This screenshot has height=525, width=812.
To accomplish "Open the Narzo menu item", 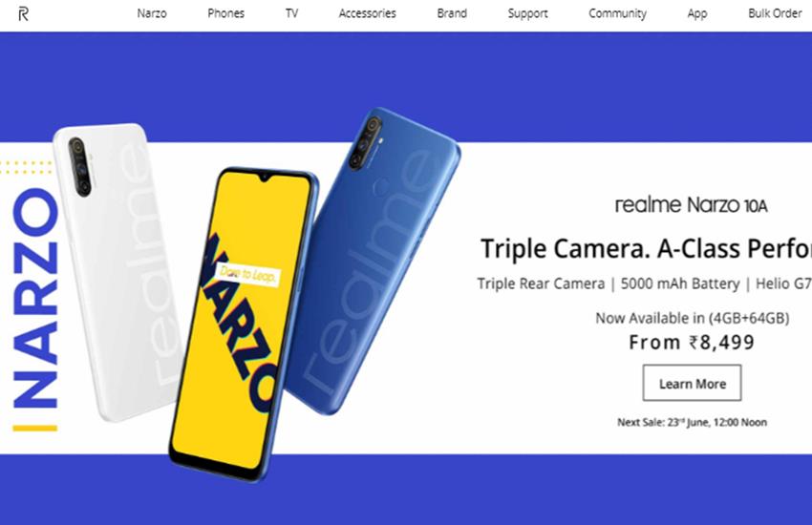I will 152,13.
